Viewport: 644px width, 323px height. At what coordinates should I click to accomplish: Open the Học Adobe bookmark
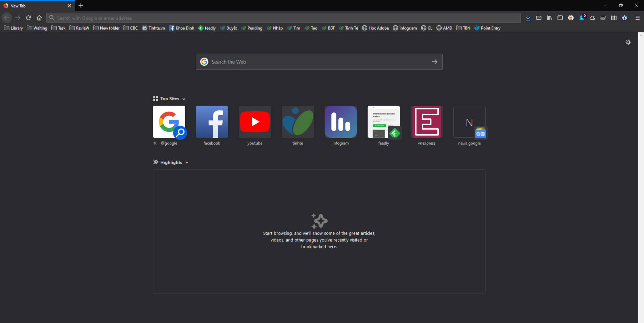[375, 28]
